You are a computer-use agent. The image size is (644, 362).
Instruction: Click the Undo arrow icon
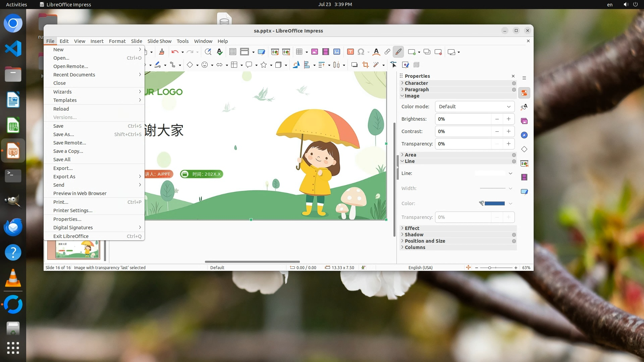coord(174,52)
